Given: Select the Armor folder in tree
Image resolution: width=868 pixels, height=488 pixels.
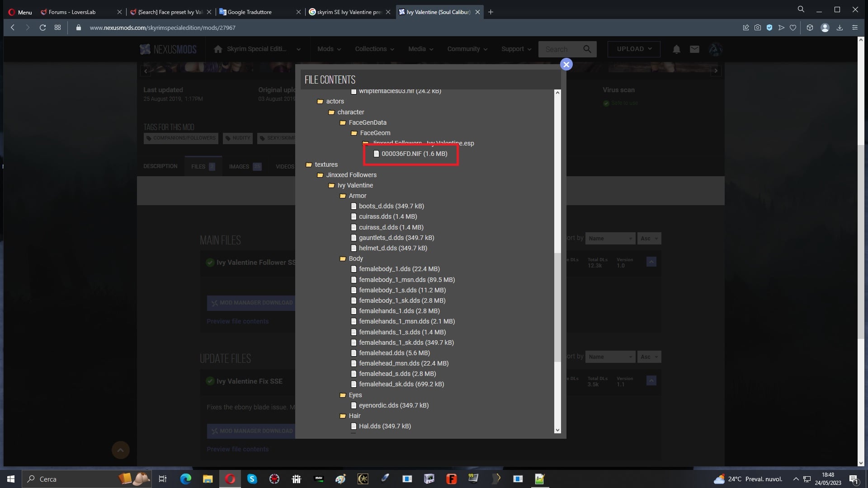Looking at the screenshot, I should (x=353, y=196).
